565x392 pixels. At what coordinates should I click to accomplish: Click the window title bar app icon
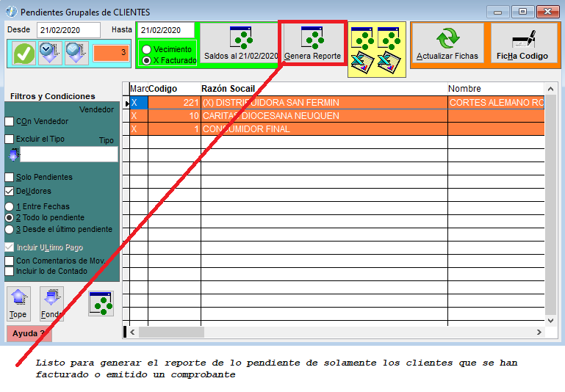(x=12, y=12)
